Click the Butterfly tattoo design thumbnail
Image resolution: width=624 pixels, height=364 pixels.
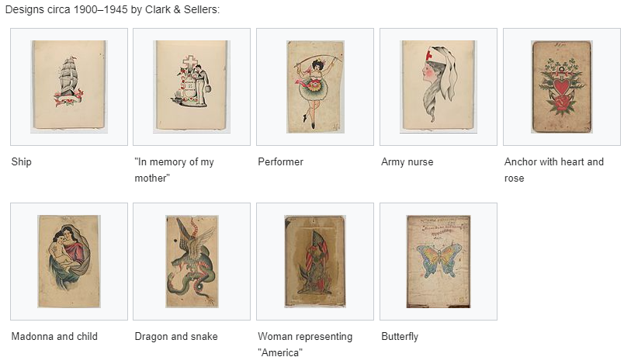[x=439, y=262]
